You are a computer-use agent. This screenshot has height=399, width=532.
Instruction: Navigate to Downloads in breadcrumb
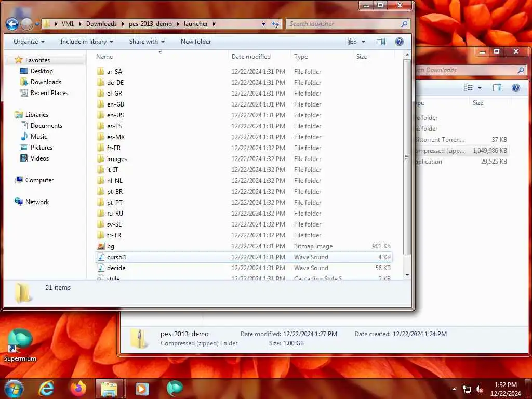tap(101, 24)
